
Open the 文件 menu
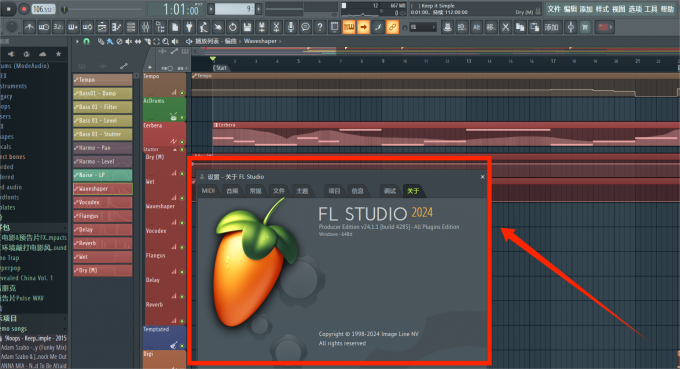point(554,9)
